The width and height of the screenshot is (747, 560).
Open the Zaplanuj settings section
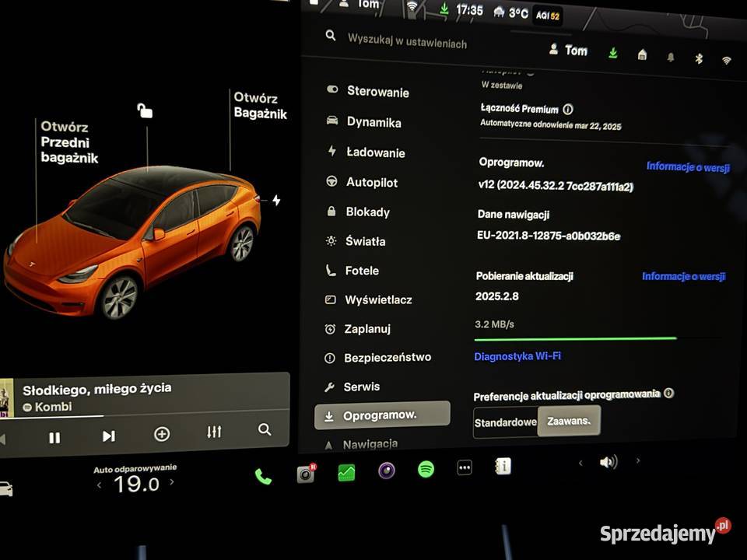point(357,328)
